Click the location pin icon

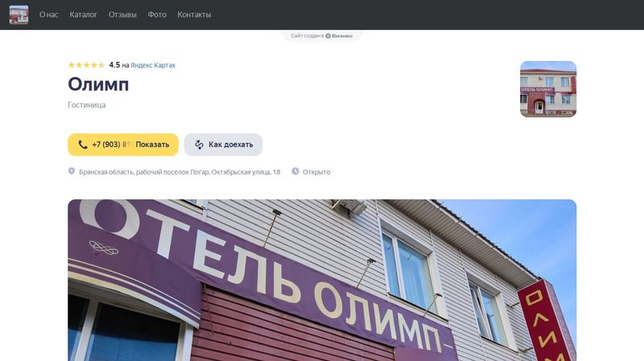pyautogui.click(x=72, y=171)
